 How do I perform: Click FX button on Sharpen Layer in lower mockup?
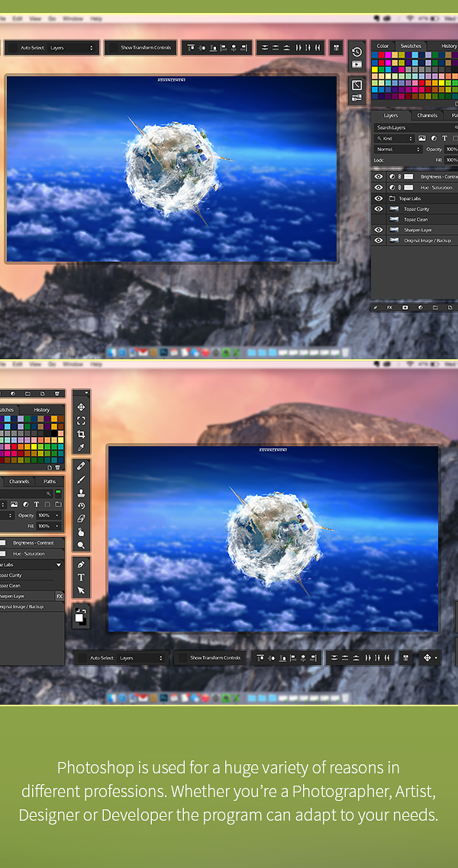click(x=60, y=596)
